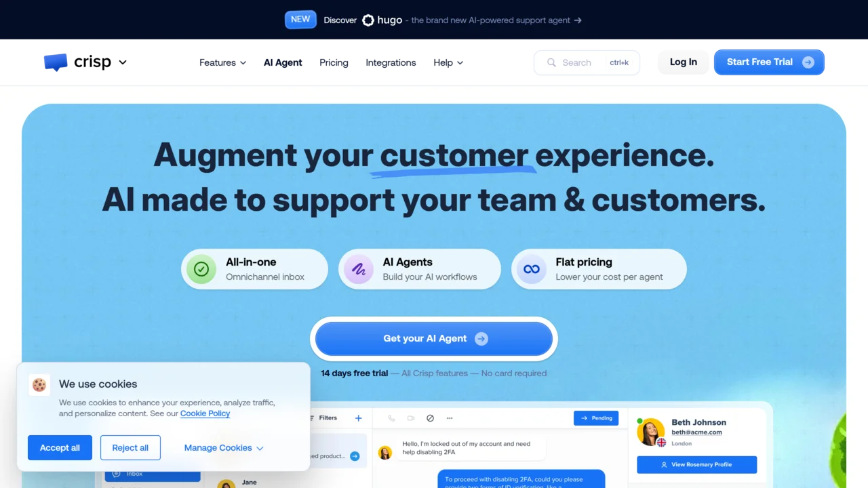Go to the Pricing page

pyautogui.click(x=334, y=62)
